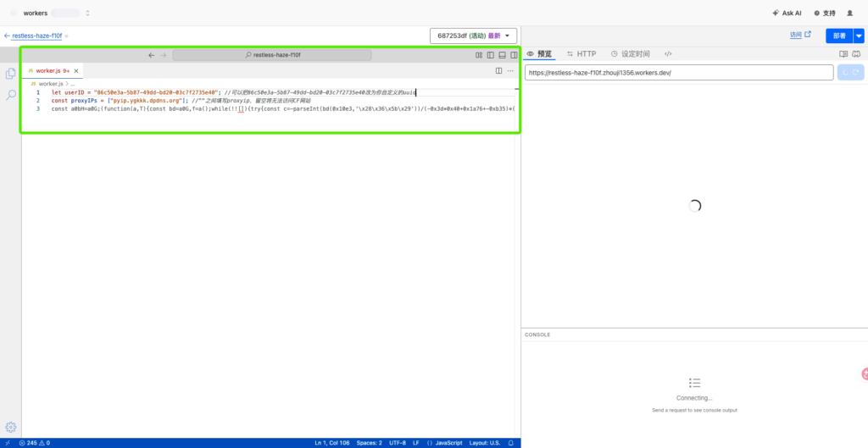
Task: Go forward with editor navigation arrow
Action: point(164,55)
